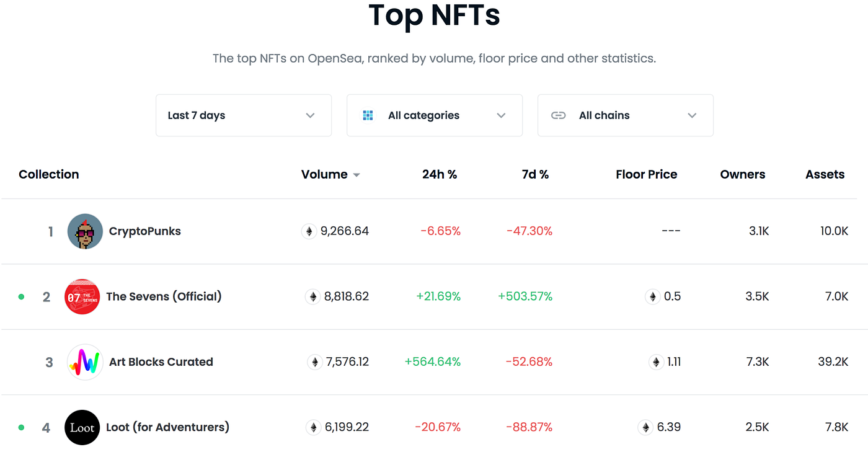Click the Ethereum icon beside volume 9,266.64
868x457 pixels.
pos(309,231)
